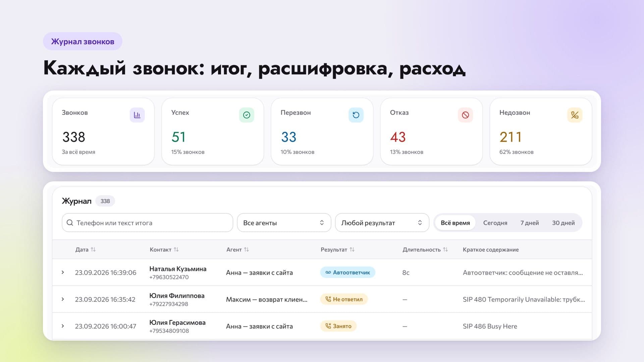644x362 pixels.
Task: Switch period filter to Сегодня
Action: tap(495, 223)
